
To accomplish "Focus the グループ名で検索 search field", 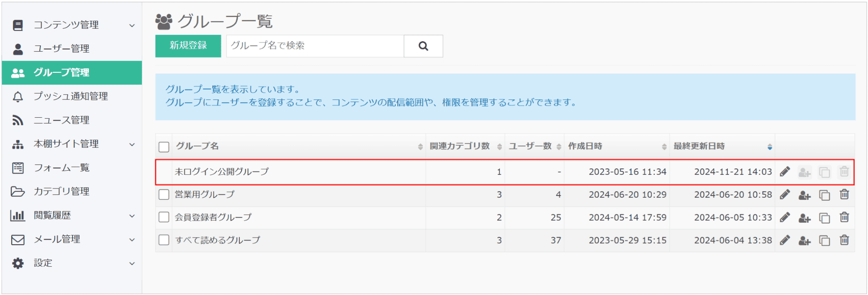I will [315, 46].
